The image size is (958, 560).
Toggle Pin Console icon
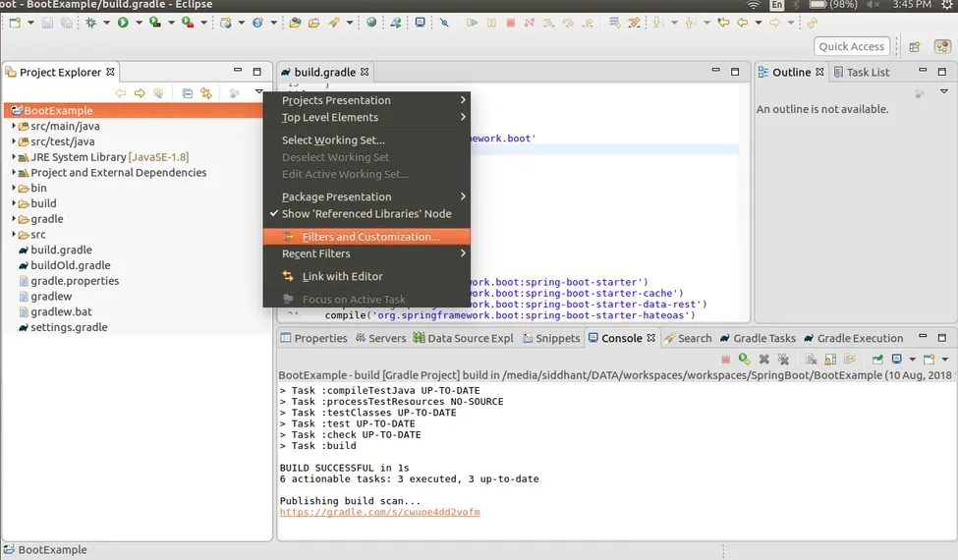click(877, 359)
